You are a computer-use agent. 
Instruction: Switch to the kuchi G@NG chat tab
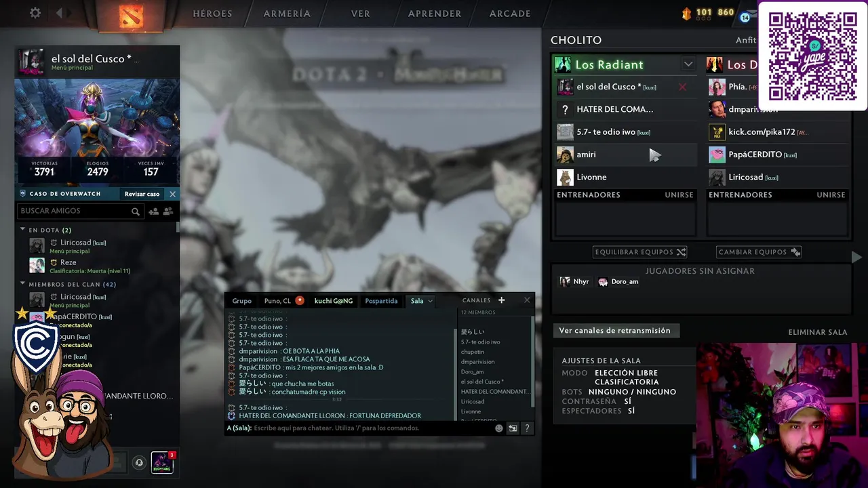click(334, 301)
